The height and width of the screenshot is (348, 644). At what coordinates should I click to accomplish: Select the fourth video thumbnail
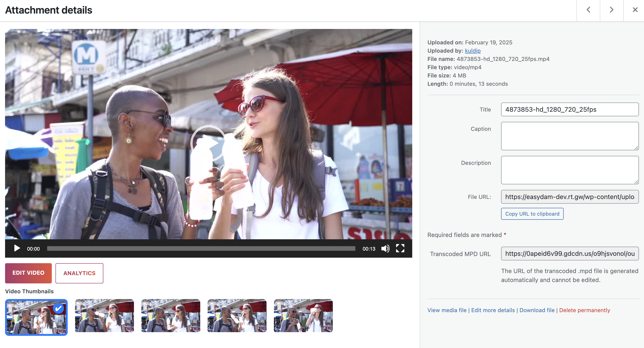237,316
